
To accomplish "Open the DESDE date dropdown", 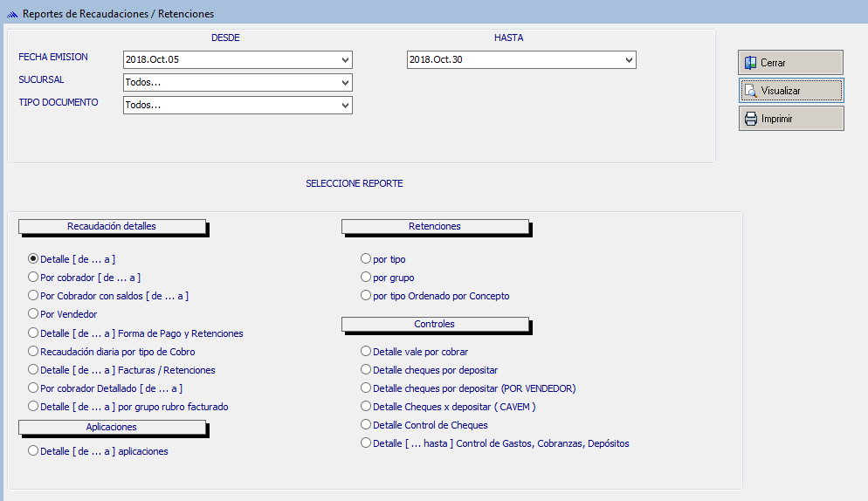I will 345,60.
